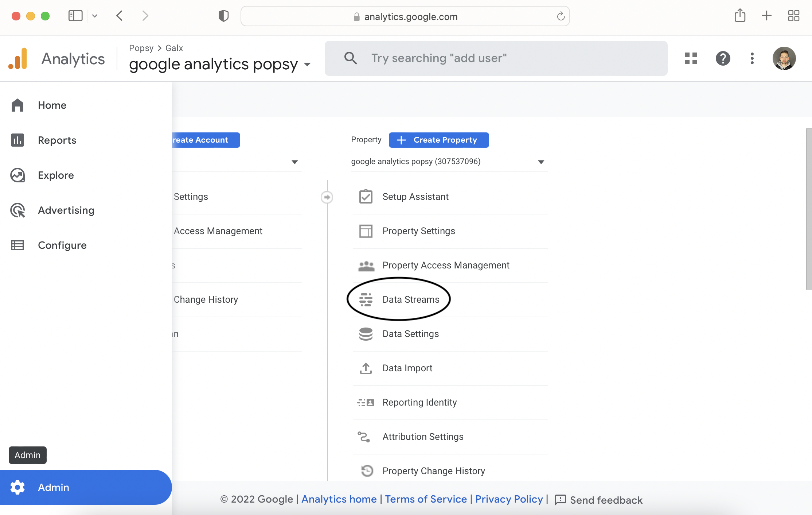
Task: Toggle the Safari sidebar button
Action: click(75, 16)
